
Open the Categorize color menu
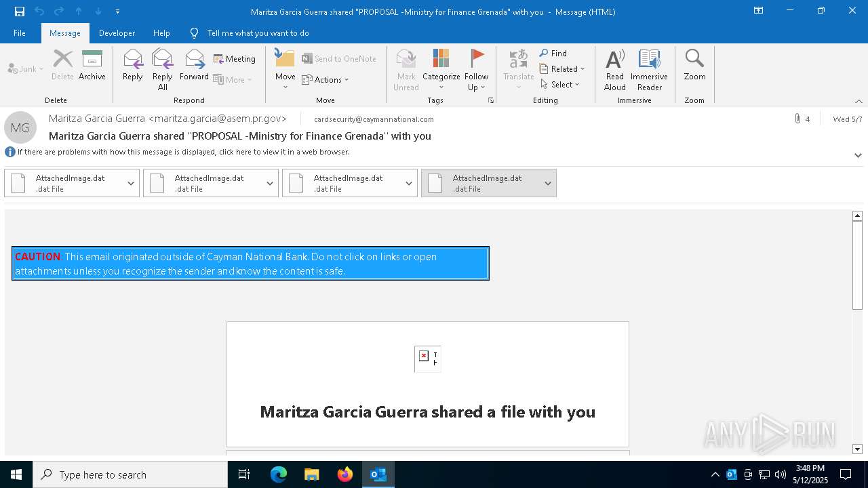pyautogui.click(x=441, y=69)
